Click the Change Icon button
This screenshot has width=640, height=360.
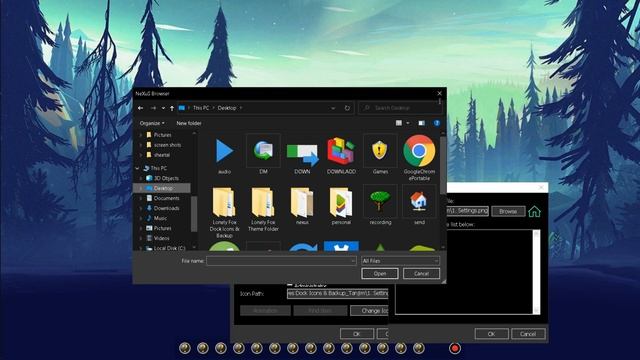pyautogui.click(x=369, y=311)
